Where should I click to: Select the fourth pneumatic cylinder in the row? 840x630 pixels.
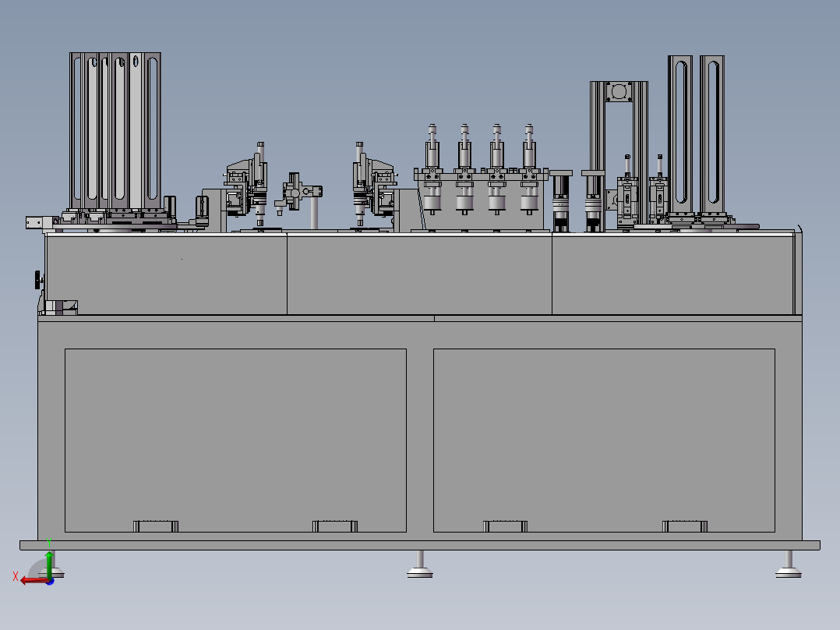[x=529, y=169]
